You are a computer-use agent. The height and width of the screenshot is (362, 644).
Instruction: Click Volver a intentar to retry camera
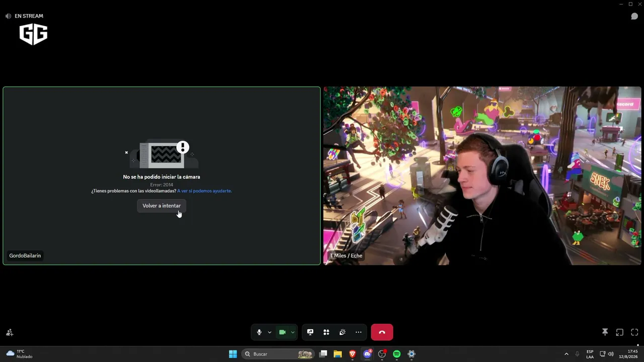click(x=162, y=206)
